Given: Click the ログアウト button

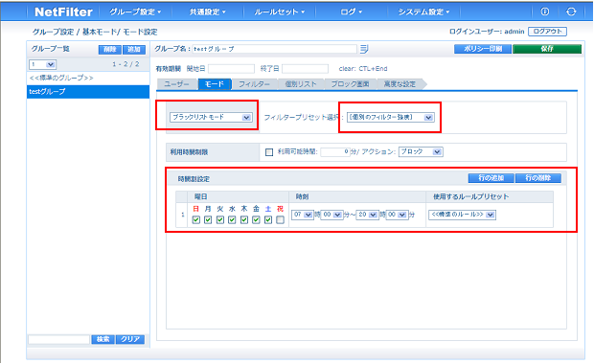Looking at the screenshot, I should coord(547,32).
